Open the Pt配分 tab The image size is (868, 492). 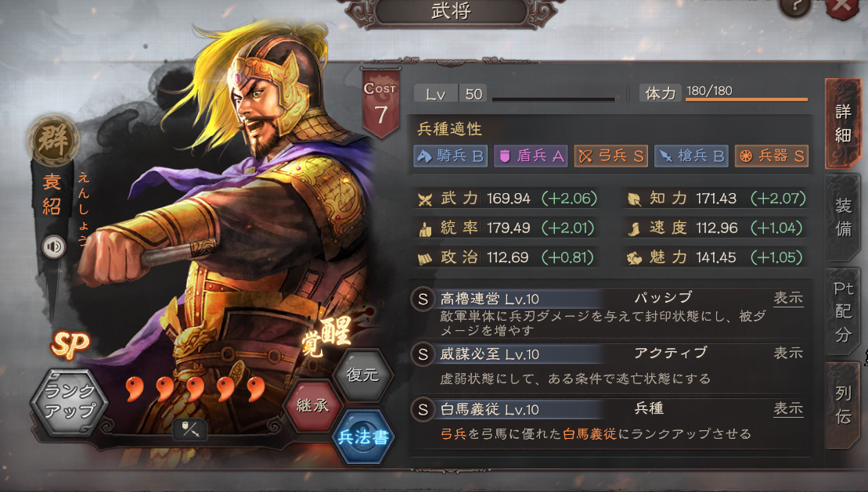843,311
